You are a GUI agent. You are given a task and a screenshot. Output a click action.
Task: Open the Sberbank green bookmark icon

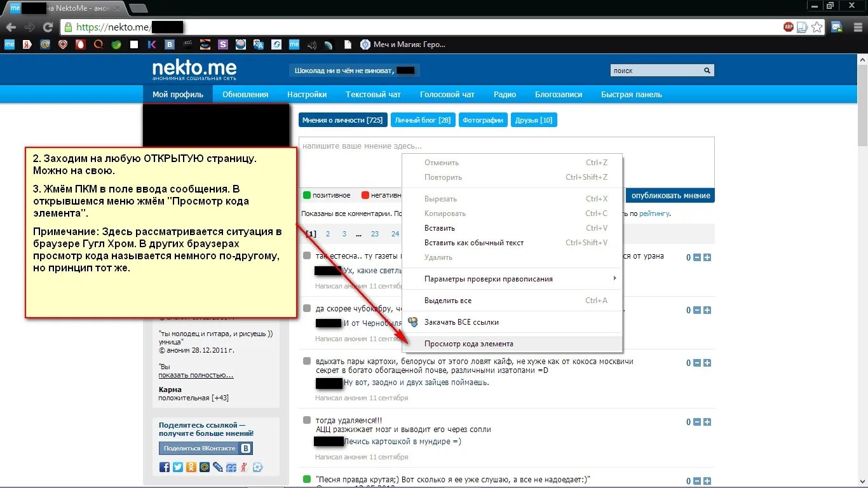point(116,44)
